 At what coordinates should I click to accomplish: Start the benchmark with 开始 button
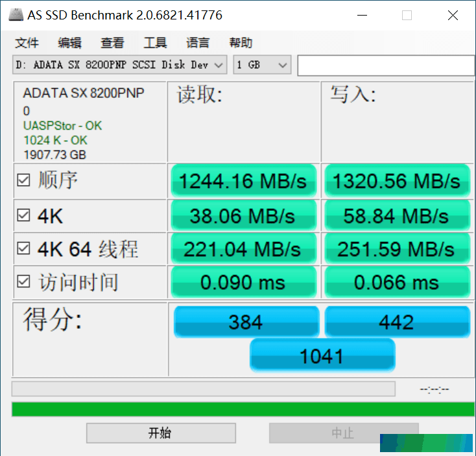161,433
